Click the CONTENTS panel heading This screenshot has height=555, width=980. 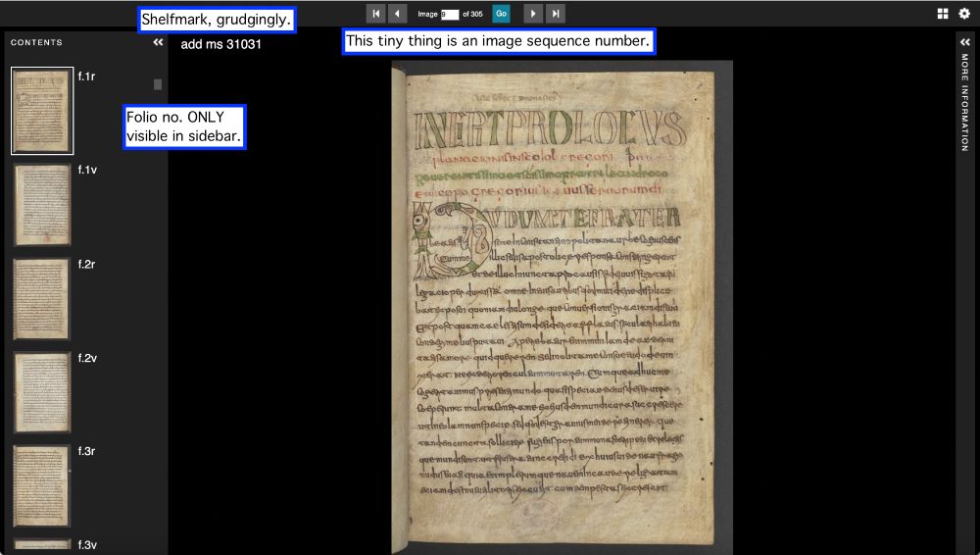click(x=36, y=42)
